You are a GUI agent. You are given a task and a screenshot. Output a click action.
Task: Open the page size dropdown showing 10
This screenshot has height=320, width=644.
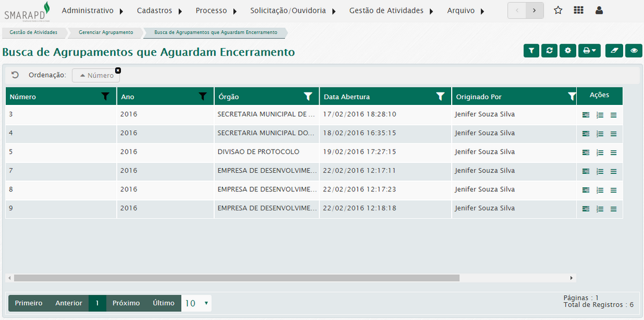(x=196, y=303)
